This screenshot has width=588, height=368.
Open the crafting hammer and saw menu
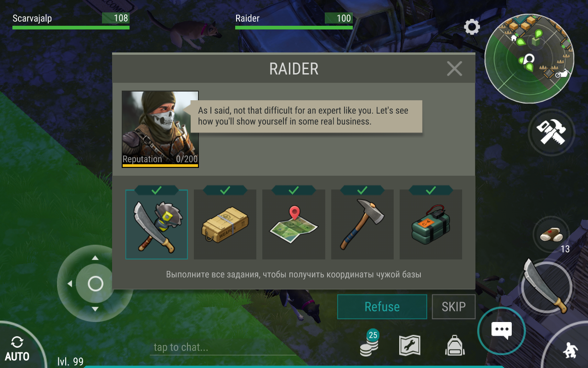(x=551, y=132)
